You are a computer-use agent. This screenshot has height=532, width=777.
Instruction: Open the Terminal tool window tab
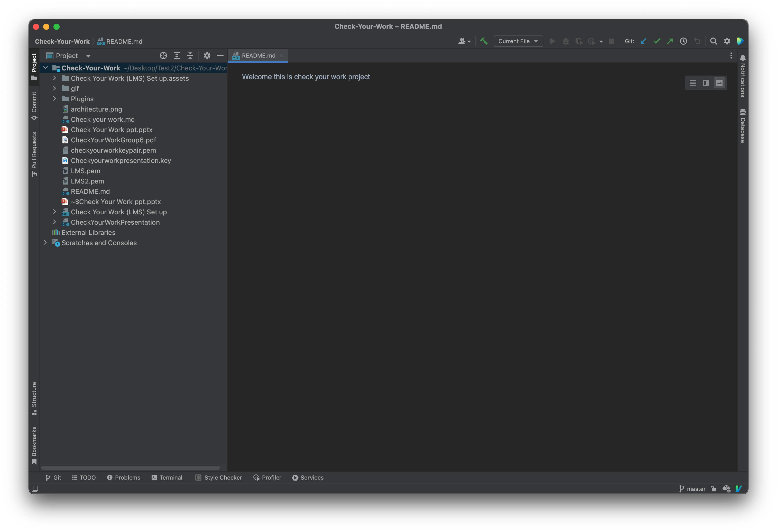pos(166,478)
